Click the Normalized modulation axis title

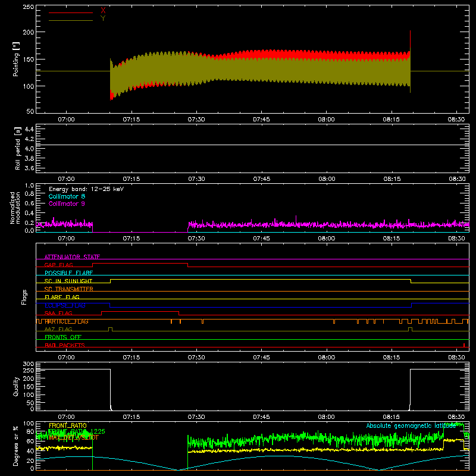tap(15, 208)
